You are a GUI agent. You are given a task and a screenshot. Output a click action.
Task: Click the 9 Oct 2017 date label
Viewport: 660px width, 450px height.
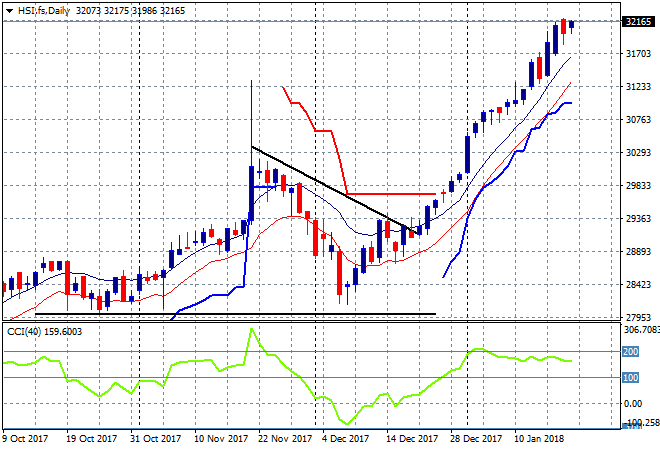pyautogui.click(x=26, y=438)
